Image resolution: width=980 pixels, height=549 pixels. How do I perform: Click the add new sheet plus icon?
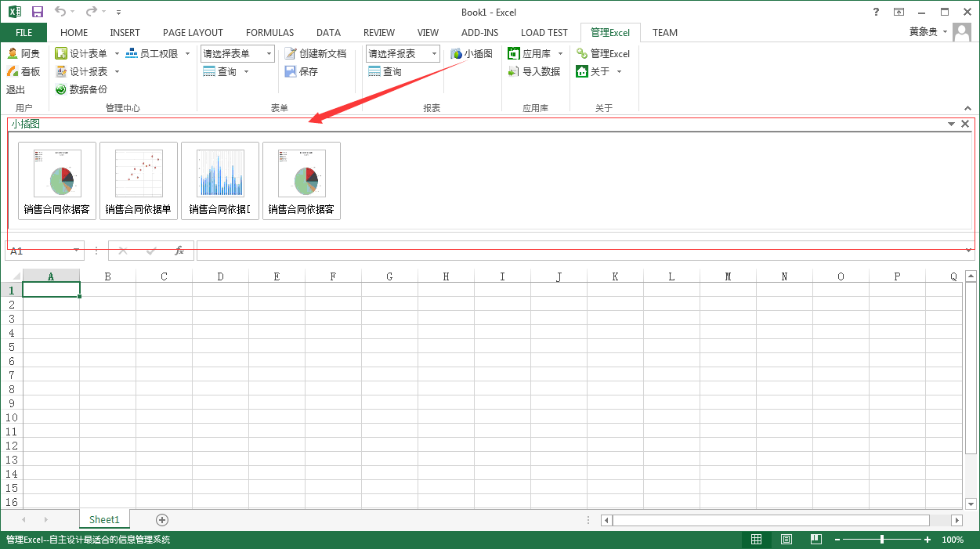162,520
